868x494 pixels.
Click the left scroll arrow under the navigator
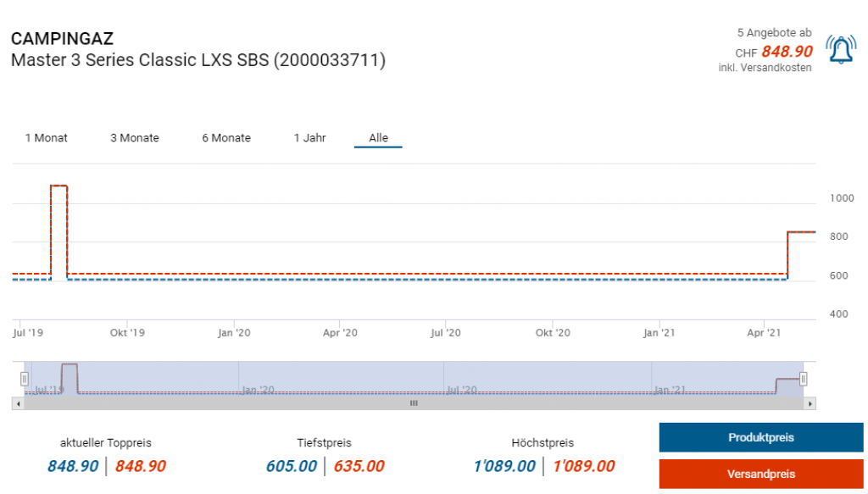17,404
